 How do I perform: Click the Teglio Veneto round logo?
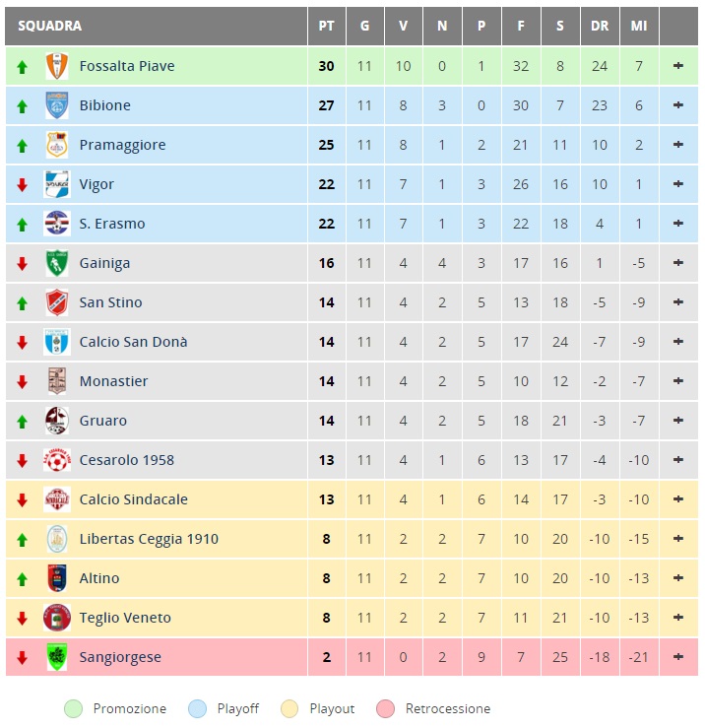tap(57, 618)
